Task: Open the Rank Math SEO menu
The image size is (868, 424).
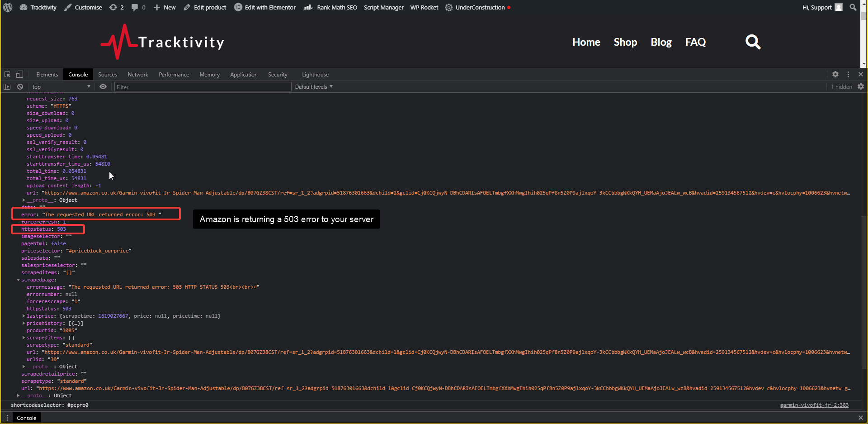Action: click(330, 7)
